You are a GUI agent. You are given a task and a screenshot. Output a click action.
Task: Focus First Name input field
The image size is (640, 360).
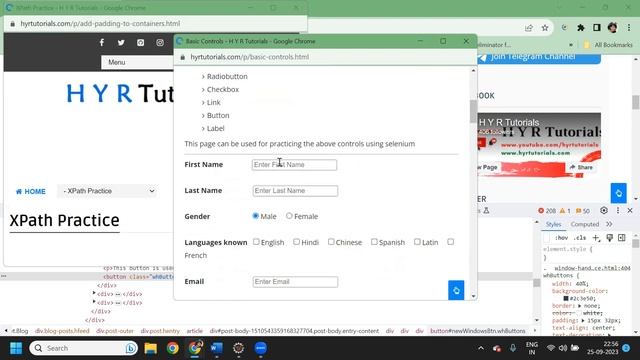tap(294, 164)
